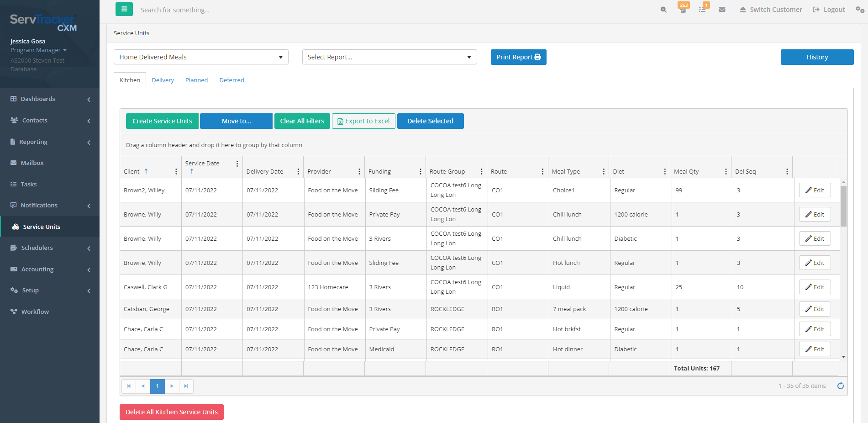The height and width of the screenshot is (423, 868).
Task: Open notifications showing 253 badge
Action: (683, 9)
